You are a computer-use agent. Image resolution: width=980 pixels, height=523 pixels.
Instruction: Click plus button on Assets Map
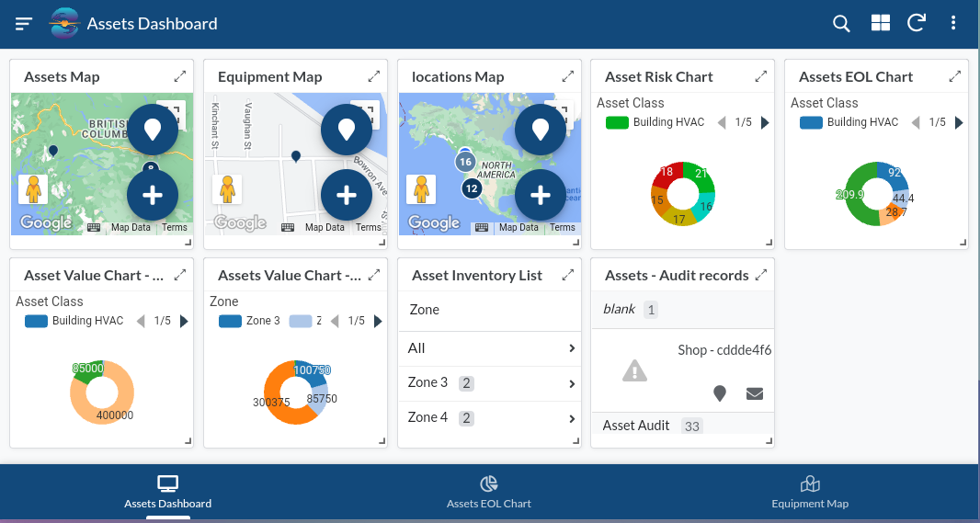tap(153, 195)
